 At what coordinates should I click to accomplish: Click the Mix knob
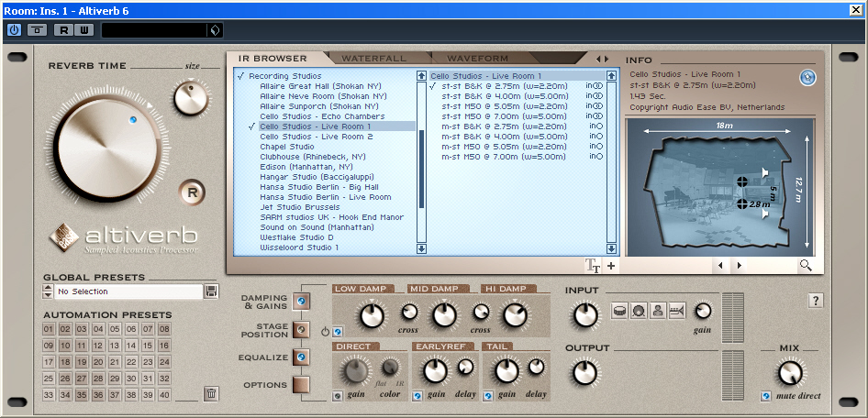tap(790, 373)
